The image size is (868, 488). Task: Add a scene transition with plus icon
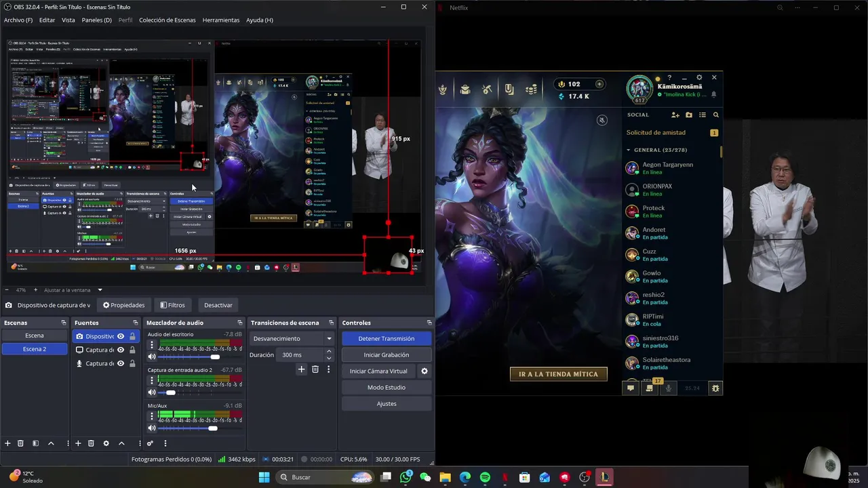tap(302, 369)
